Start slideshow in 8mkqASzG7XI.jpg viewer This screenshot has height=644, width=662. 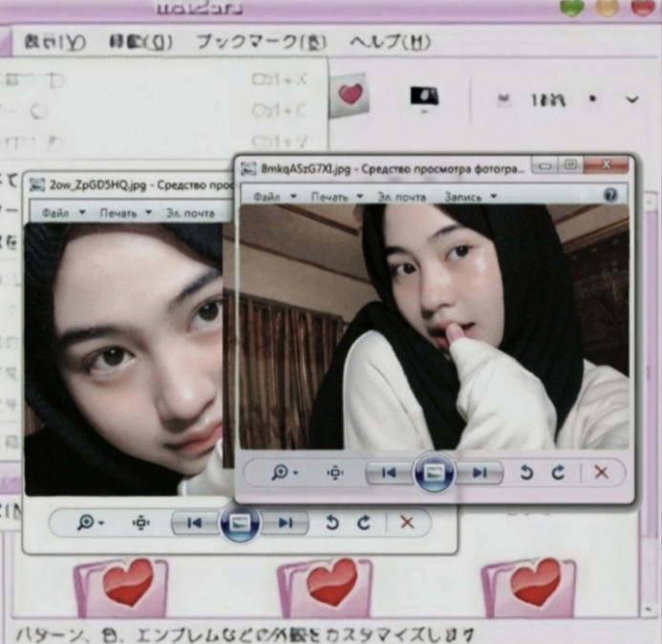[x=434, y=473]
